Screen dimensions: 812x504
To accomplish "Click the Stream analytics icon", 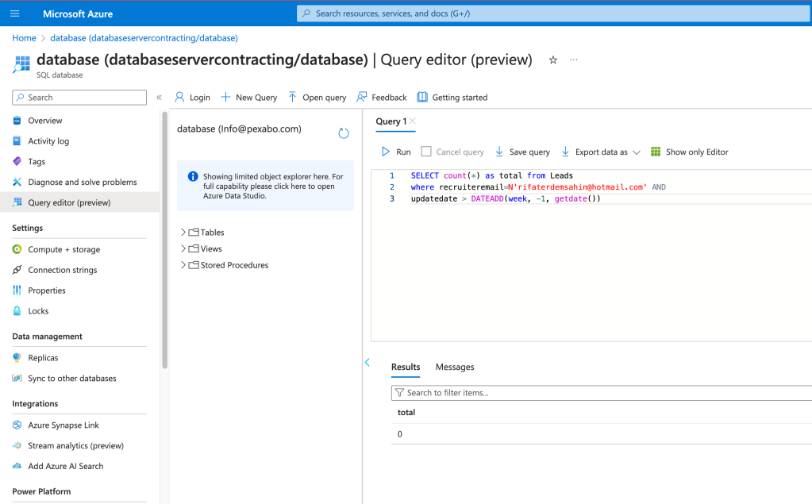I will coord(17,445).
